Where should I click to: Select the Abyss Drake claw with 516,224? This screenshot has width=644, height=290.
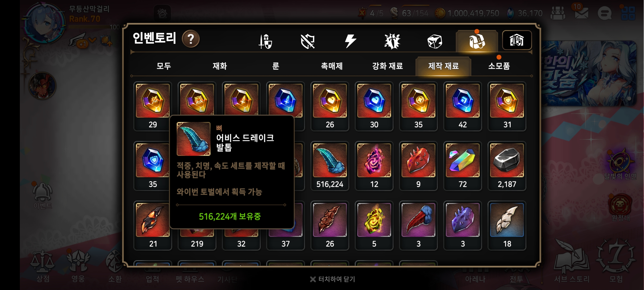click(x=330, y=166)
